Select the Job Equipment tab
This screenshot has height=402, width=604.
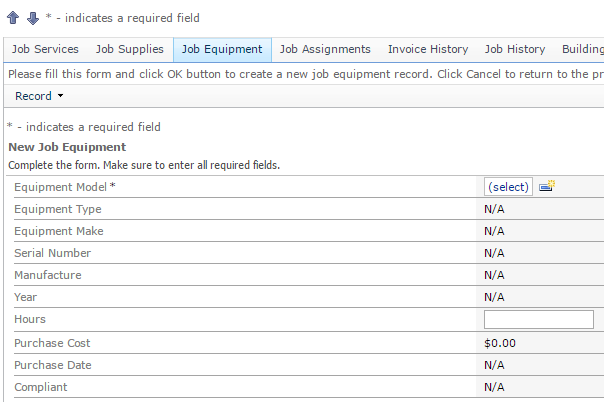coord(222,49)
